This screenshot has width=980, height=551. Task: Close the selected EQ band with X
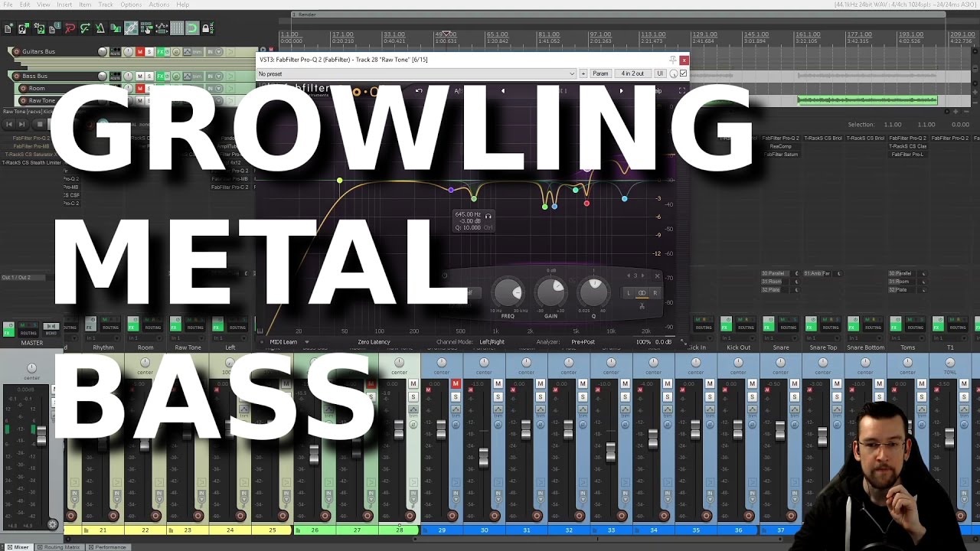coord(658,275)
